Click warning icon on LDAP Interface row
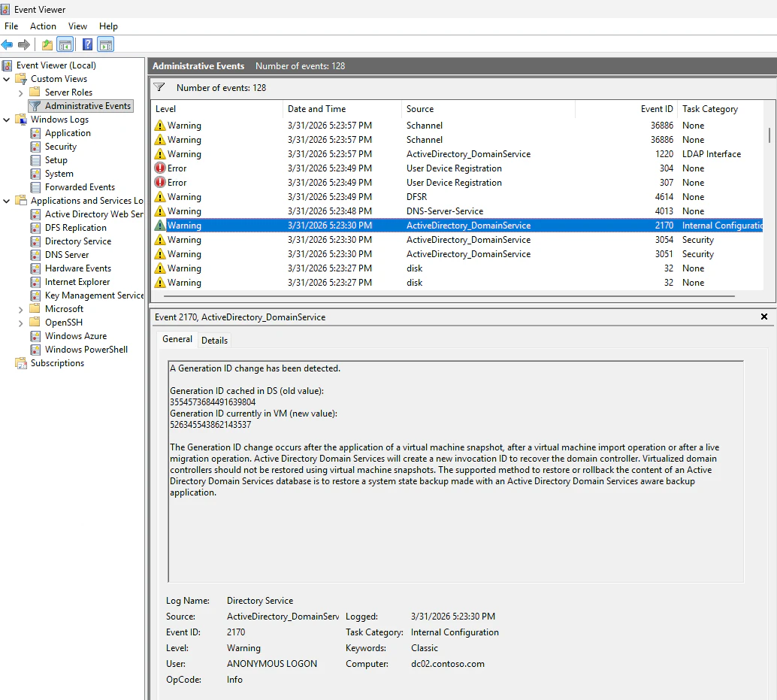Image resolution: width=777 pixels, height=700 pixels. (159, 153)
